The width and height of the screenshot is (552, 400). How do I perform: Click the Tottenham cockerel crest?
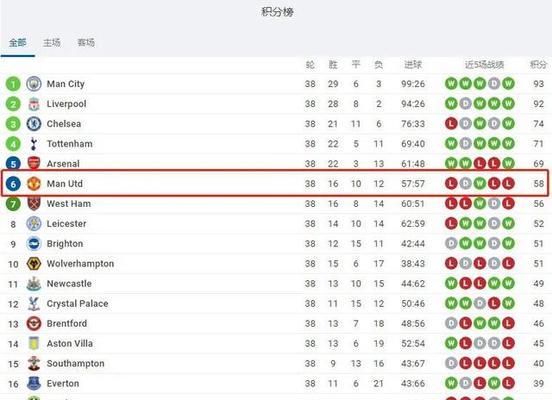coord(34,144)
